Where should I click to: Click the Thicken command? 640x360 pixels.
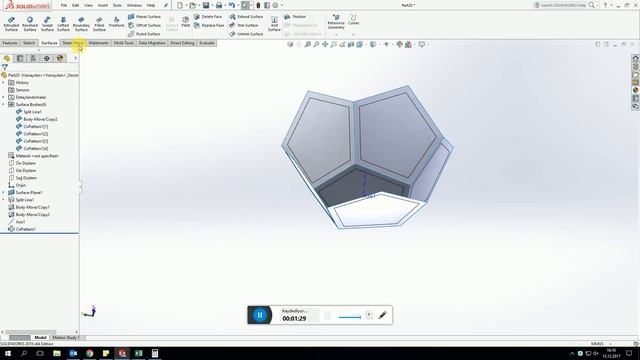[x=295, y=17]
